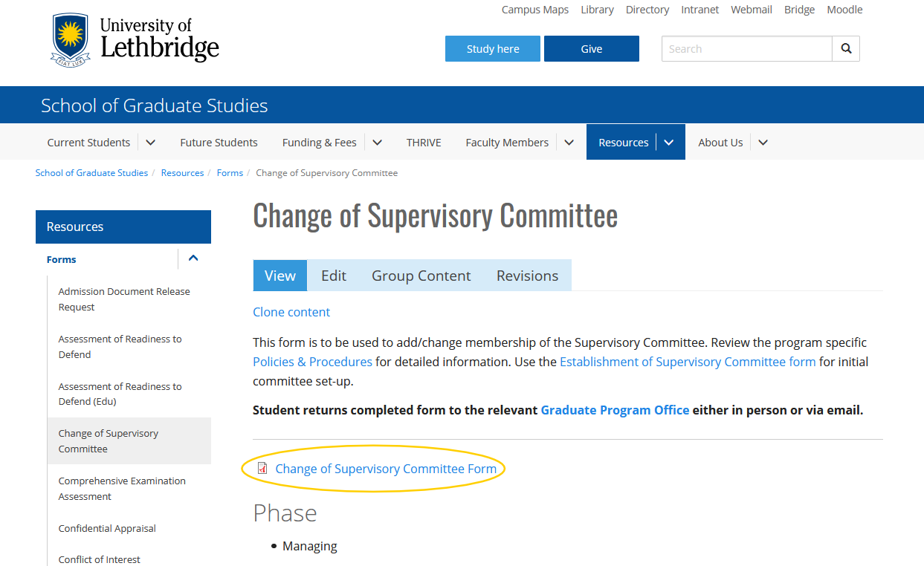
Task: Switch to the Edit tab
Action: coord(334,276)
